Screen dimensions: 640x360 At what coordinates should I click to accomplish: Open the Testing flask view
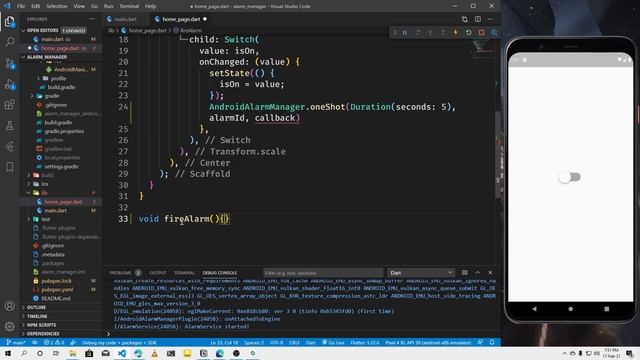click(9, 125)
